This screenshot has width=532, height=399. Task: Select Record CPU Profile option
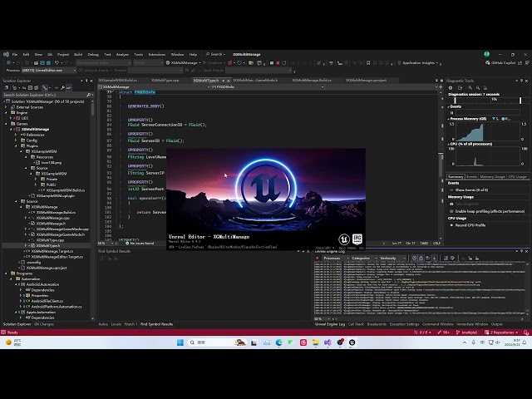[x=470, y=225]
